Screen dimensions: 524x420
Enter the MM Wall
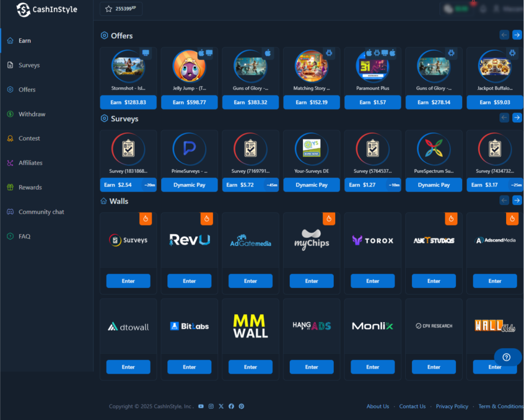[x=251, y=367]
